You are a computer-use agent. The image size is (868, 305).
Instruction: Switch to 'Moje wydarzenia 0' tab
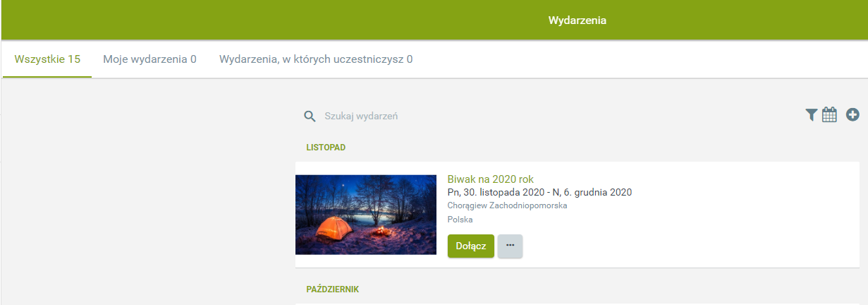(x=149, y=59)
